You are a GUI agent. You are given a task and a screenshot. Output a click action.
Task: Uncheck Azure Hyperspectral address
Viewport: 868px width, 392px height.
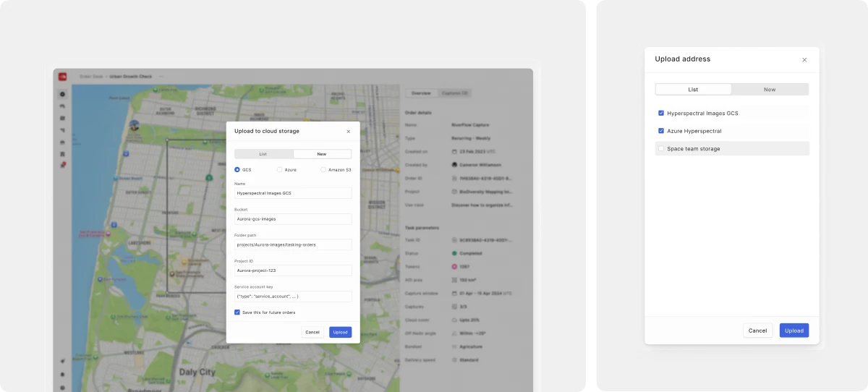point(661,131)
